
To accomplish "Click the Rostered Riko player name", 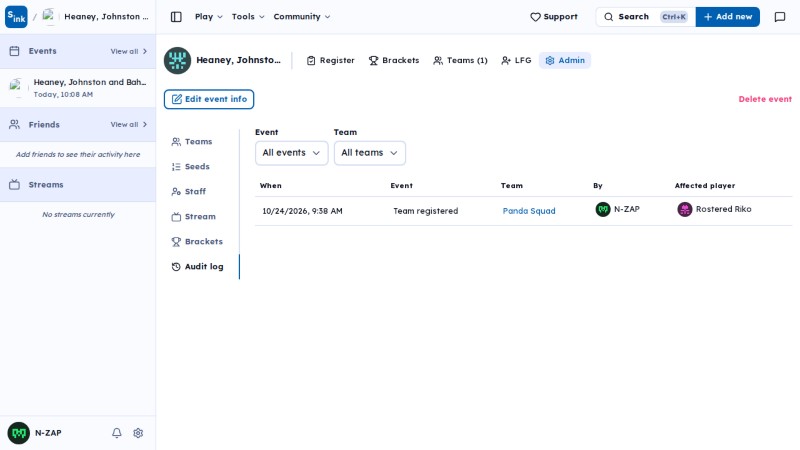I will pos(723,209).
